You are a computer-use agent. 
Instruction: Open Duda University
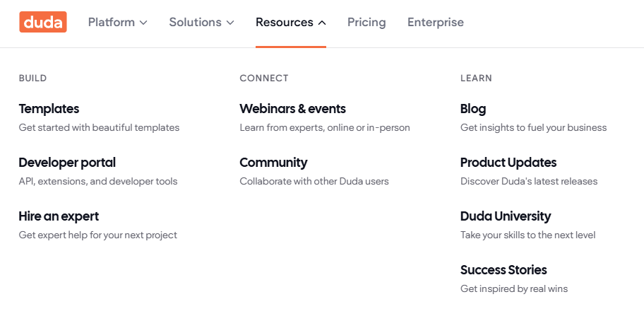point(506,216)
